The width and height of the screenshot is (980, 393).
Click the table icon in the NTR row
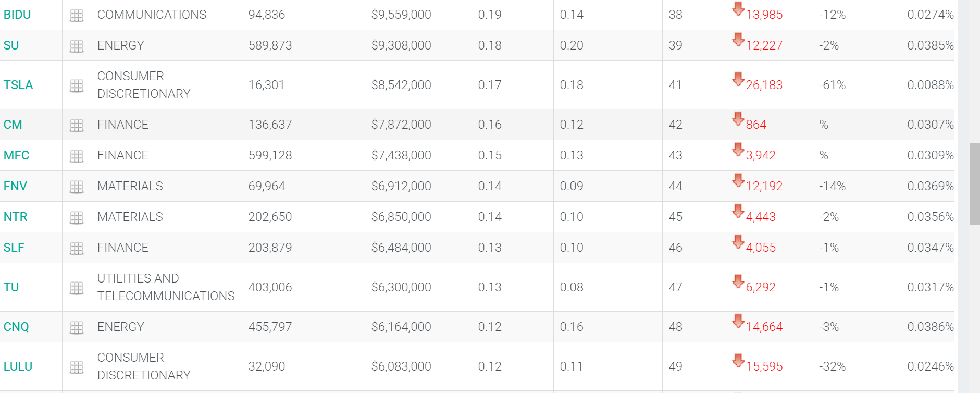coord(77,218)
